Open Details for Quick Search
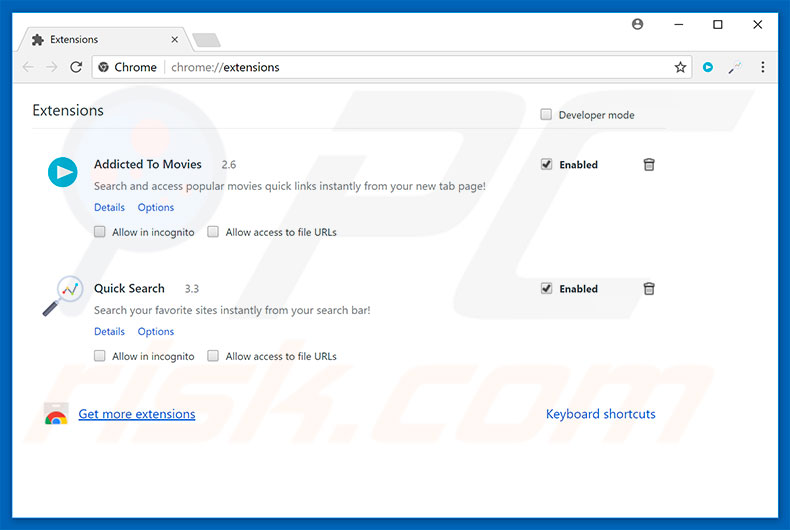 click(109, 331)
